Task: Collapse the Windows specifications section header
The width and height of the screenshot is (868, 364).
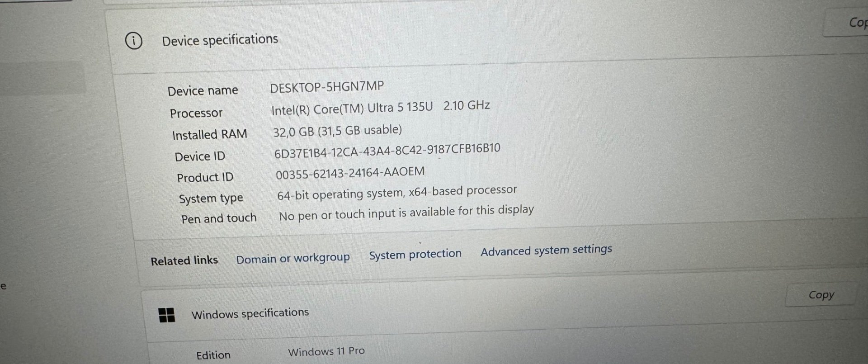Action: pos(497,312)
